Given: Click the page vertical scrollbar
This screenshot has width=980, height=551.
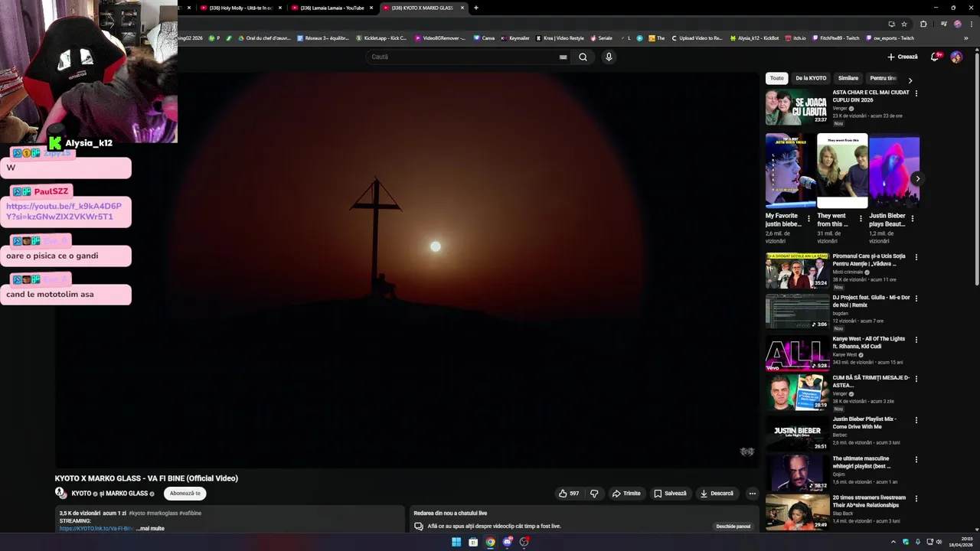Looking at the screenshot, I should 976,168.
